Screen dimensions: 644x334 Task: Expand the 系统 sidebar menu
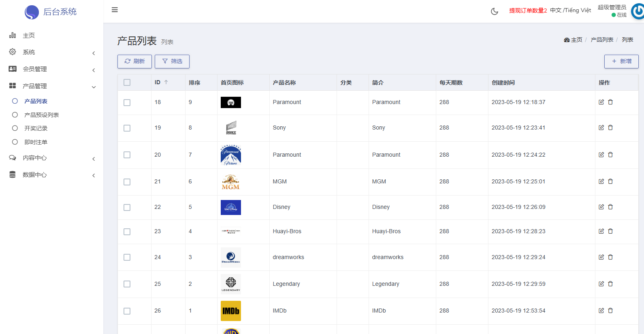52,52
